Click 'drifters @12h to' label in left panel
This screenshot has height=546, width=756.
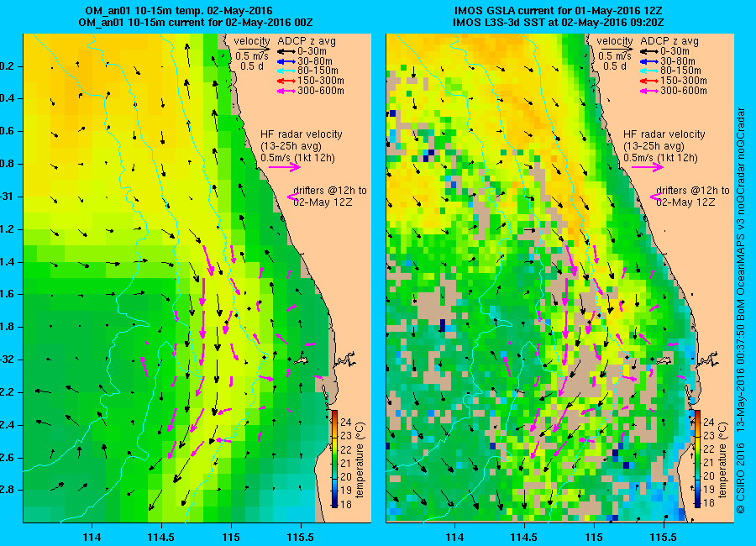330,191
